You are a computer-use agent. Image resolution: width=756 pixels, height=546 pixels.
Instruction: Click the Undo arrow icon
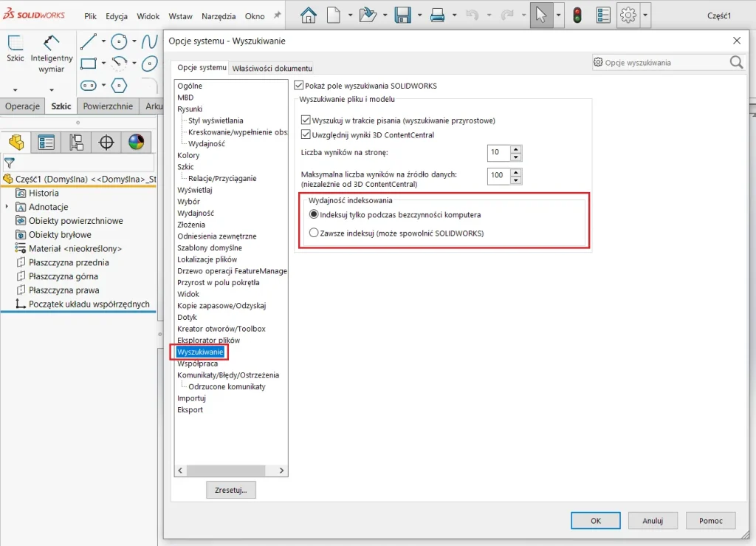(x=472, y=16)
